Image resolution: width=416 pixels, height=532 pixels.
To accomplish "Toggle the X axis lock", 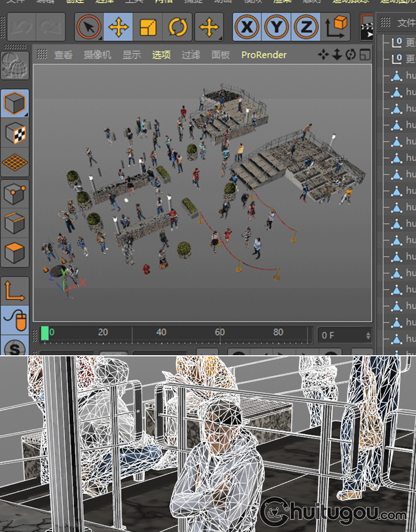I will 247,27.
